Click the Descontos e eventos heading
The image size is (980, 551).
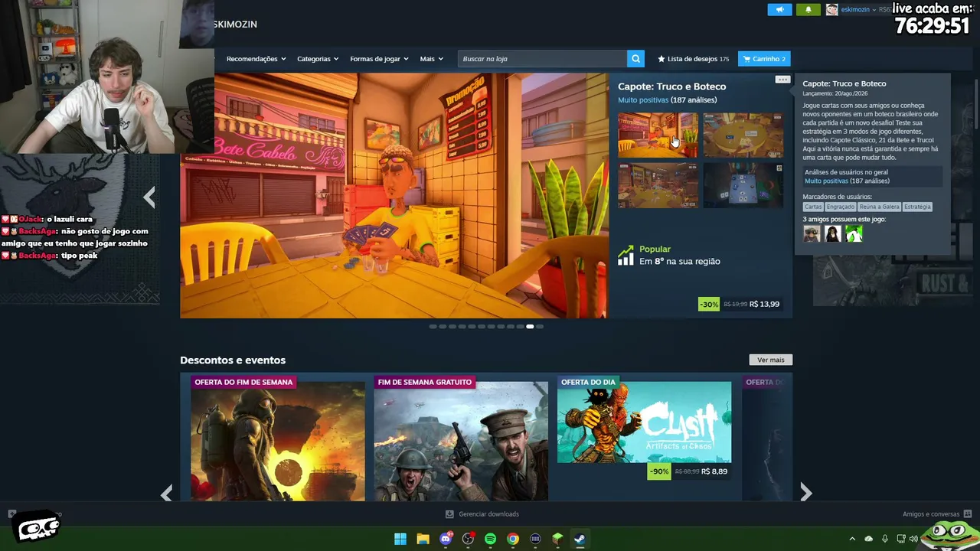(233, 360)
